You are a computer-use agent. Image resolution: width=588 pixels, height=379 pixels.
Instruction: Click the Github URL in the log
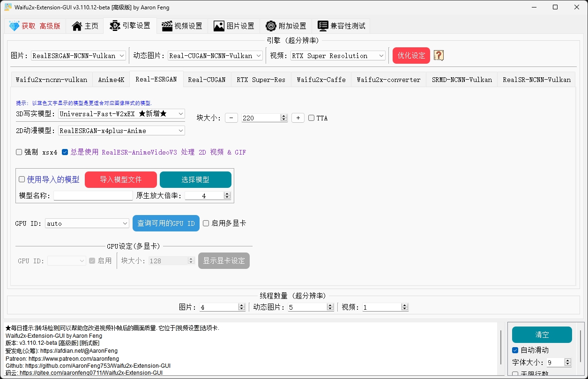click(x=98, y=365)
